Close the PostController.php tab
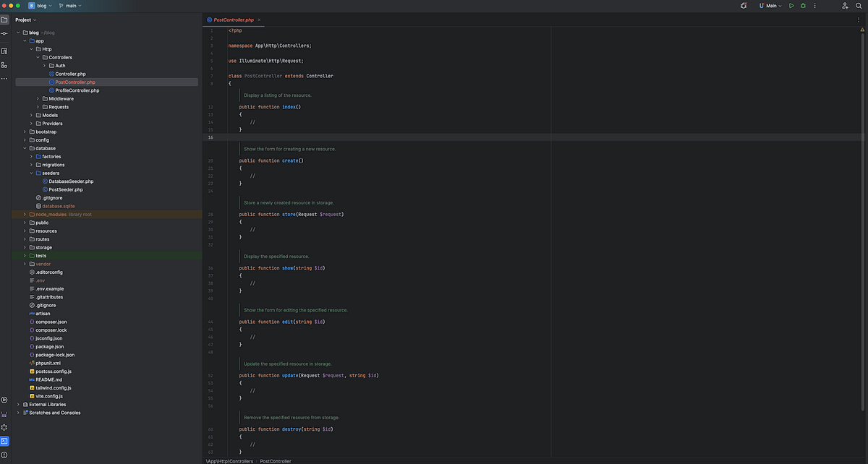Image resolution: width=868 pixels, height=464 pixels. (258, 20)
